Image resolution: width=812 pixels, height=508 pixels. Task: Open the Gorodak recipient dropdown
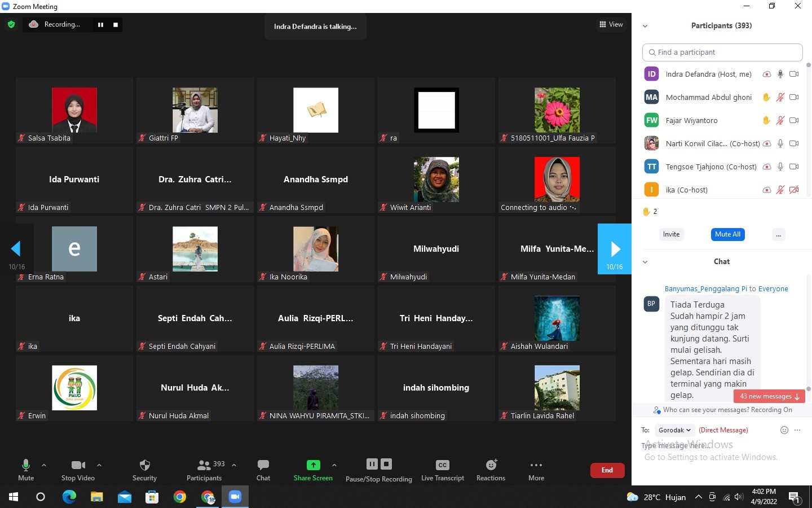coord(674,430)
